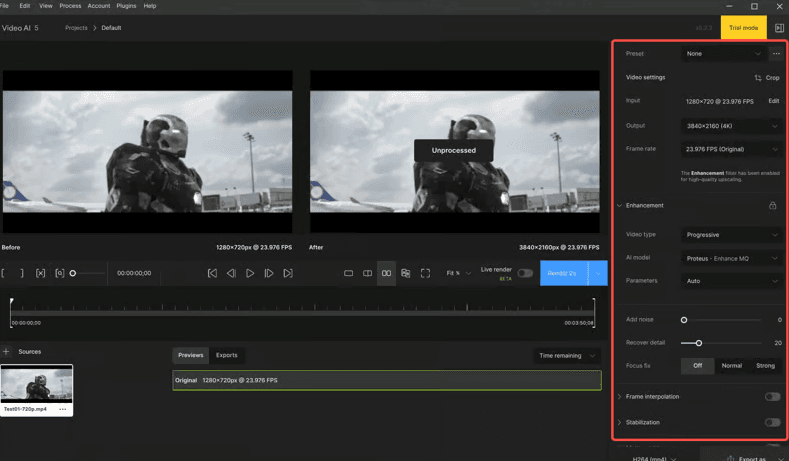The image size is (789, 461).
Task: Expand the Stabilization section
Action: (x=619, y=422)
